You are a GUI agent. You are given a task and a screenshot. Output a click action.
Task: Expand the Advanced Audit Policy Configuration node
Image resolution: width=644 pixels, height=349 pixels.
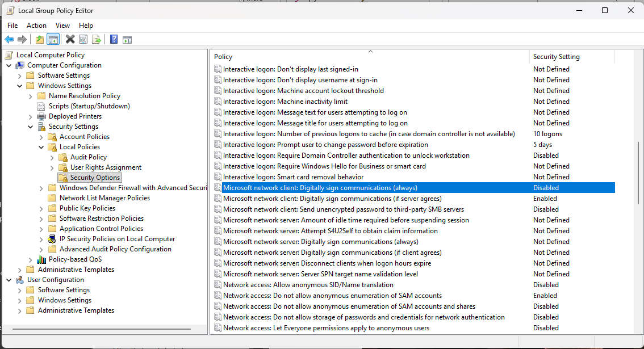click(x=41, y=249)
